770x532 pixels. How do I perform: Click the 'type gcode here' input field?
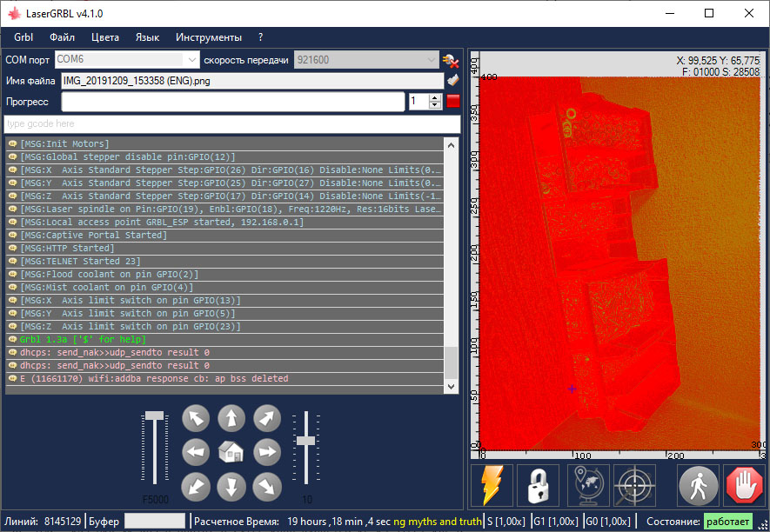232,124
